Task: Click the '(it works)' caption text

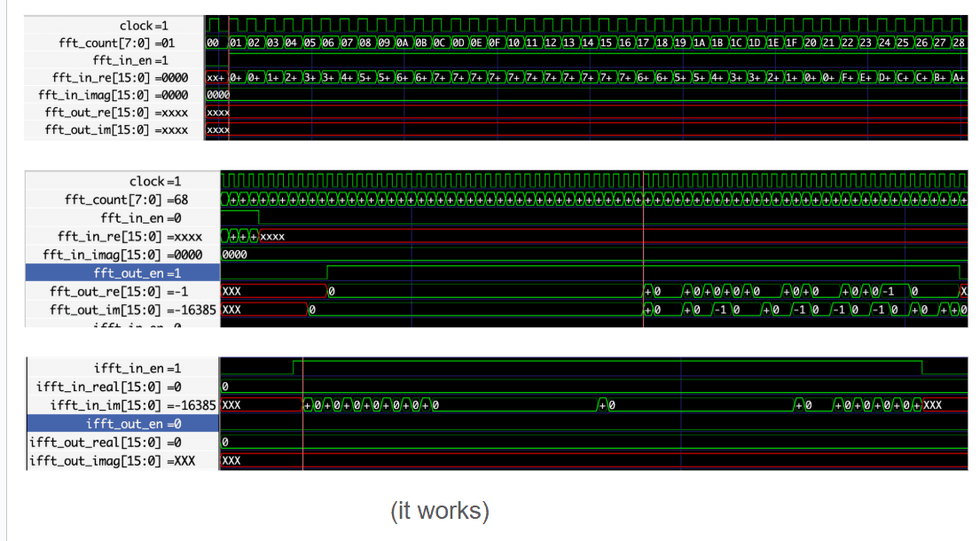Action: coord(441,510)
